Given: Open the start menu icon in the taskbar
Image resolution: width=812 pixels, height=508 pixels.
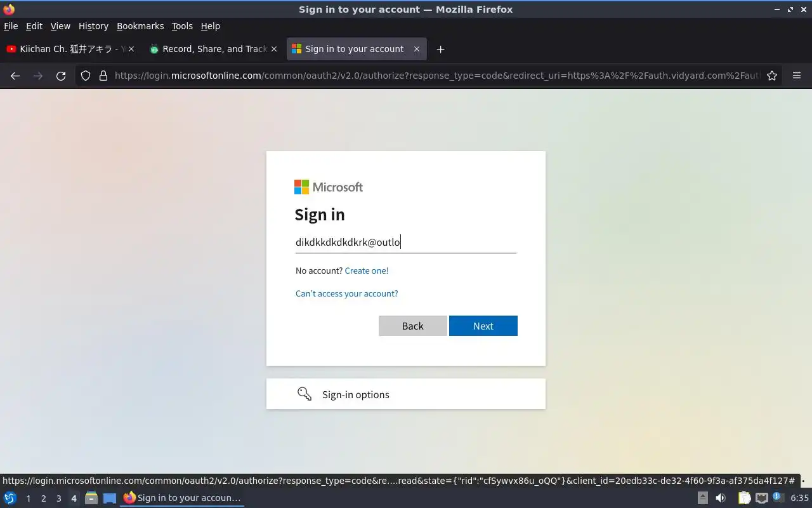Looking at the screenshot, I should point(10,498).
